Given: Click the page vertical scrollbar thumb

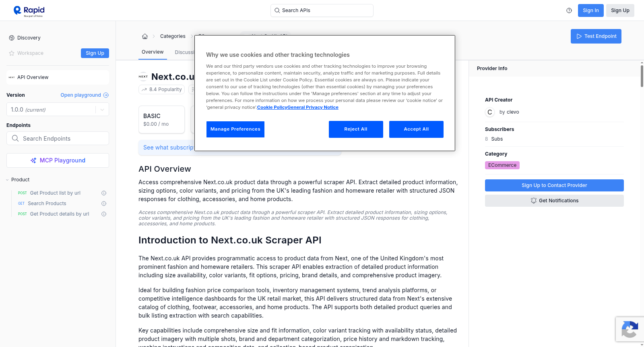Looking at the screenshot, I should pyautogui.click(x=642, y=76).
